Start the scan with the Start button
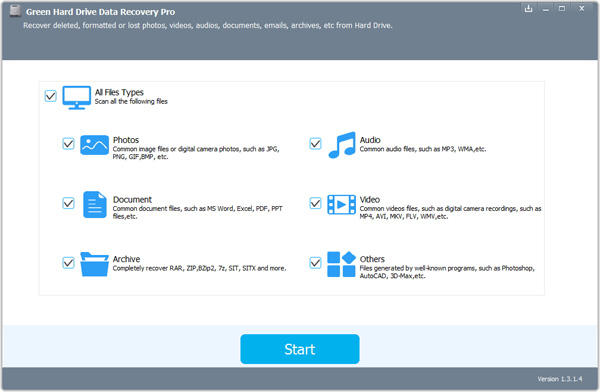The image size is (600, 392). [x=300, y=349]
